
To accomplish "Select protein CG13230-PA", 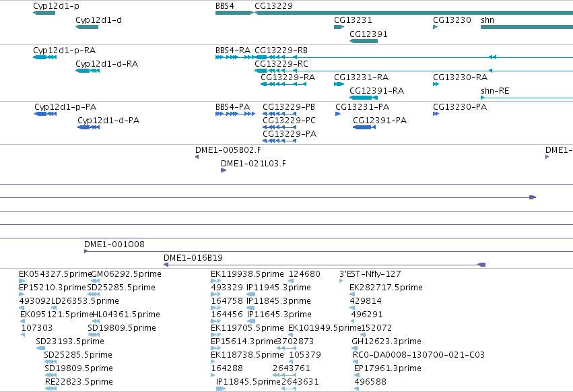I will pyautogui.click(x=436, y=114).
